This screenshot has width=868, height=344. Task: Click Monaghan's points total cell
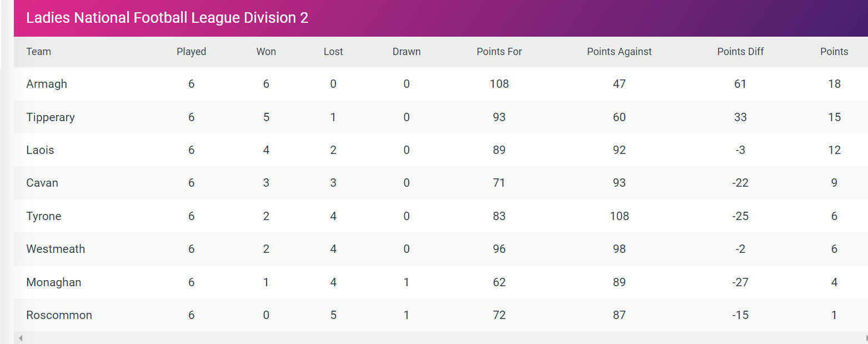(x=834, y=282)
